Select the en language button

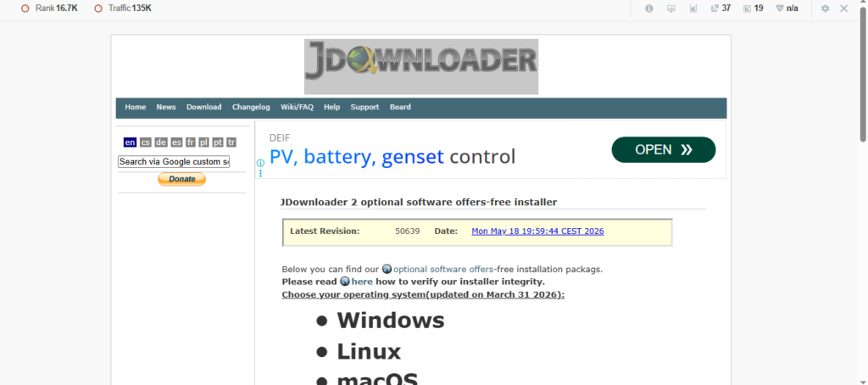130,142
